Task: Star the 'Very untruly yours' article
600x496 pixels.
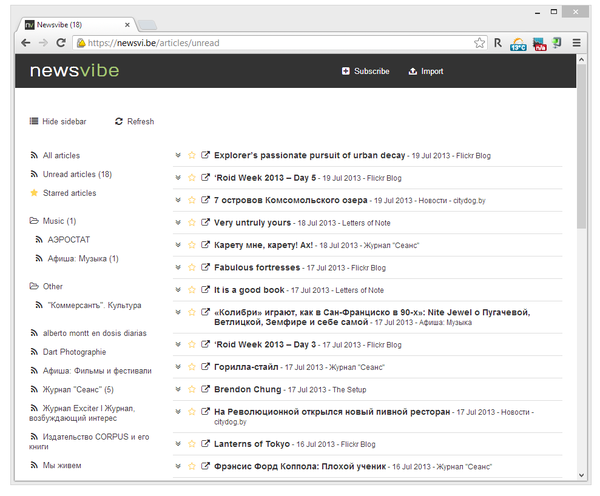Action: tap(192, 222)
